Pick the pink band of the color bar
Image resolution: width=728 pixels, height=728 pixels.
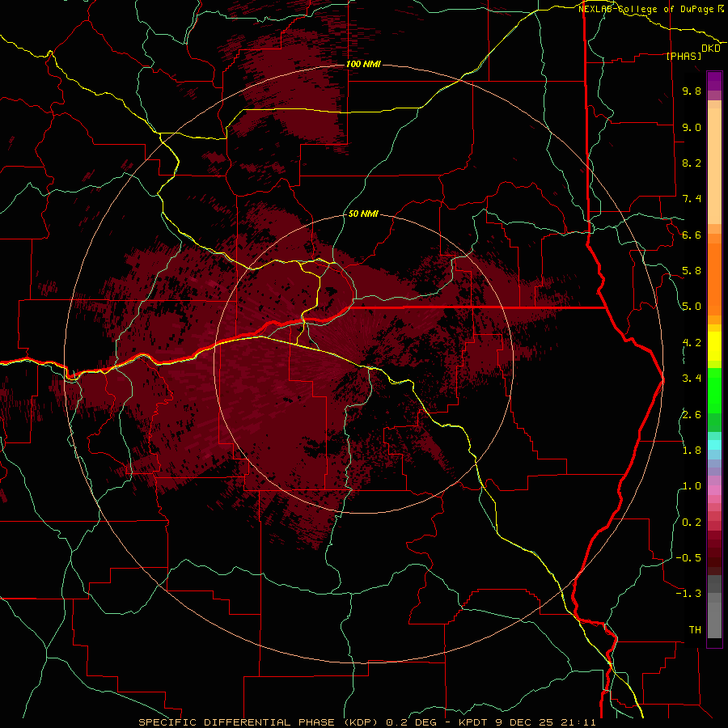pos(714,490)
